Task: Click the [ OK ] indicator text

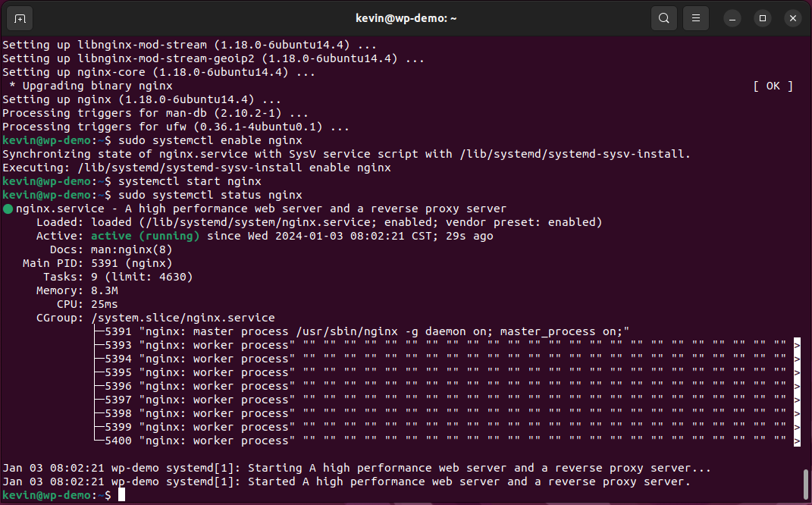Action: (773, 86)
